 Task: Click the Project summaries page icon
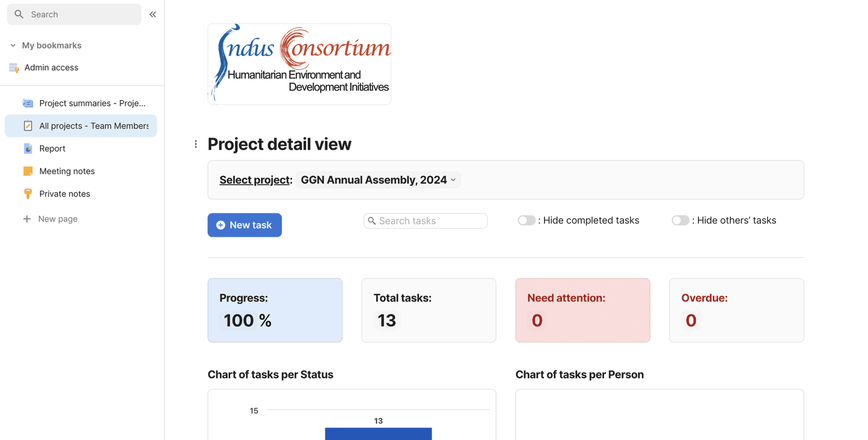coord(28,103)
